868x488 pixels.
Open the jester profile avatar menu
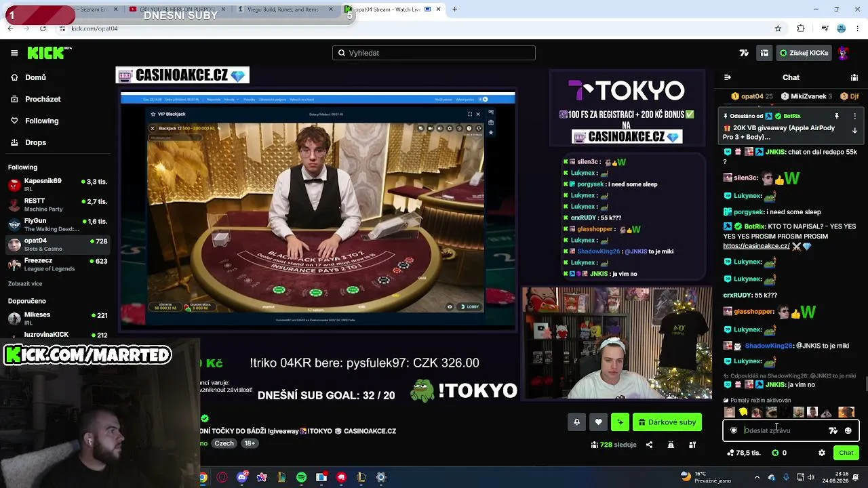tap(843, 53)
